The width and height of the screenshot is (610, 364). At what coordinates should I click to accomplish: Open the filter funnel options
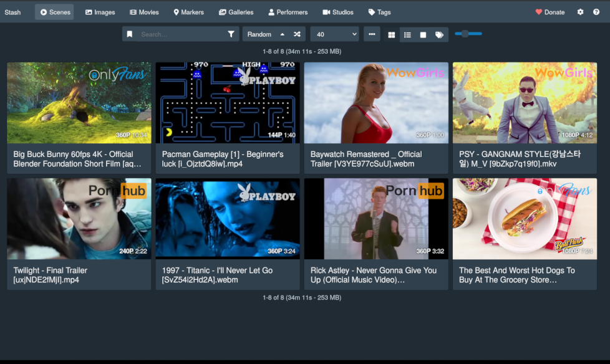pyautogui.click(x=231, y=34)
